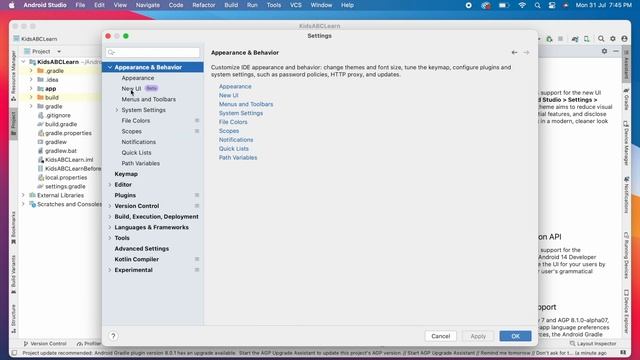This screenshot has width=640, height=360.
Task: Go forward with the right arrow in Settings
Action: [526, 53]
